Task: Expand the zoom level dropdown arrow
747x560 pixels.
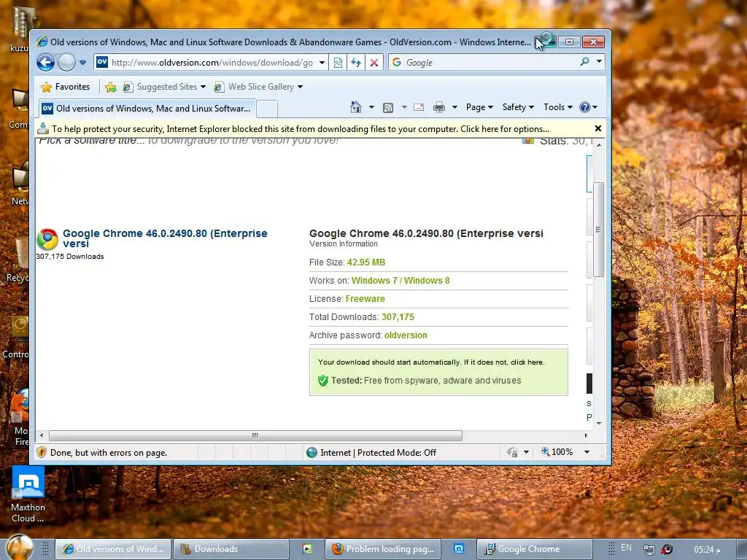Action: pos(587,452)
